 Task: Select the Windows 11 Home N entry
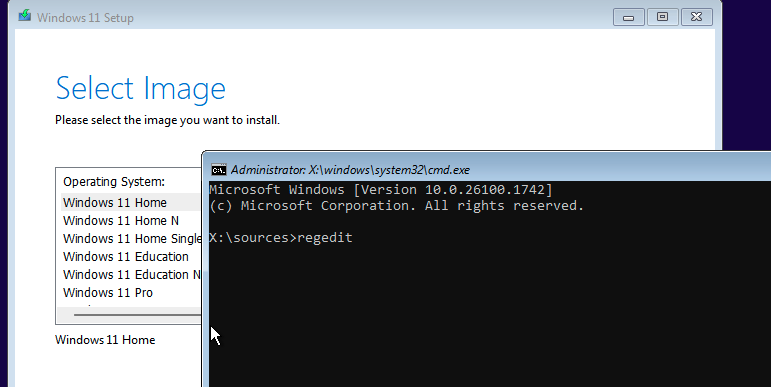131,221
